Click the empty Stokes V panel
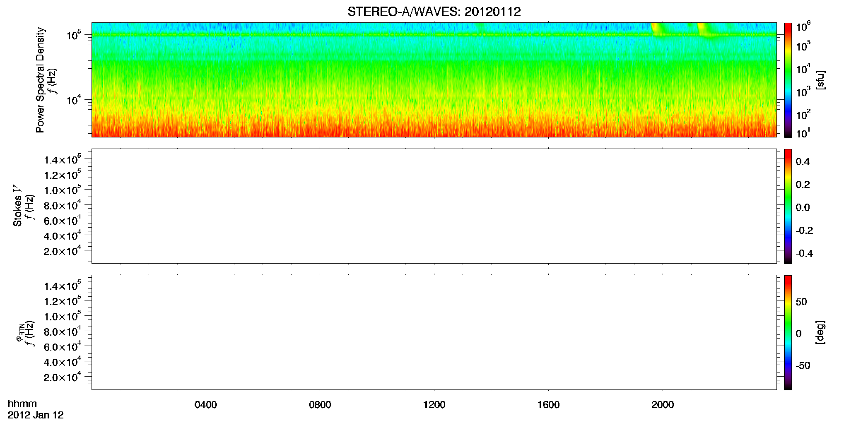The image size is (868, 447). tap(434, 206)
